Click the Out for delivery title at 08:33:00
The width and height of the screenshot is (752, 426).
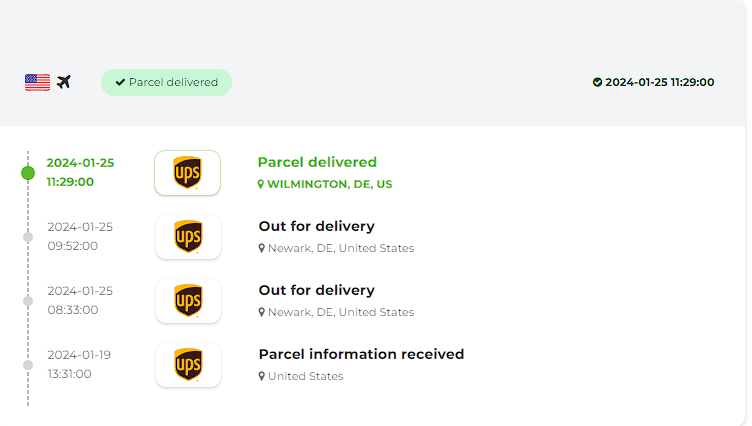point(317,290)
